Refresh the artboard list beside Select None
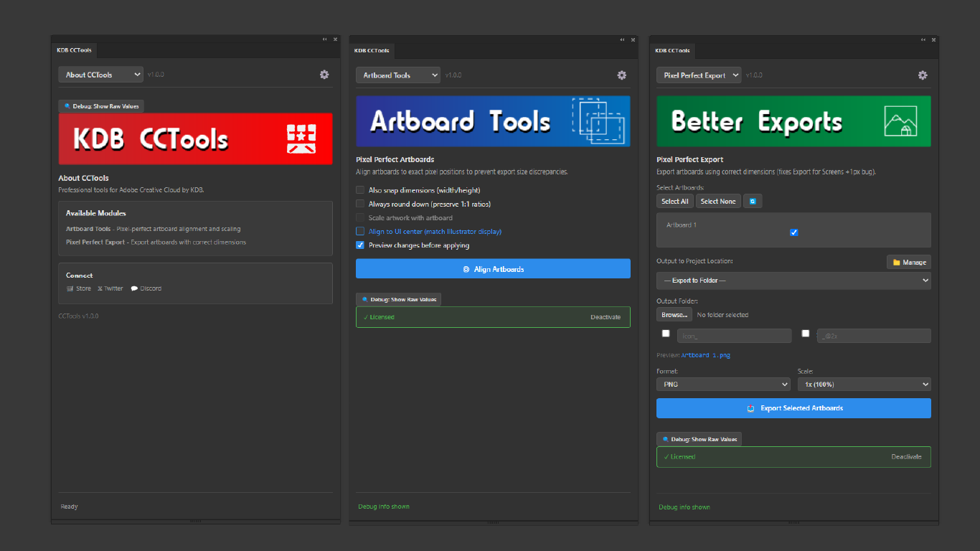 753,202
